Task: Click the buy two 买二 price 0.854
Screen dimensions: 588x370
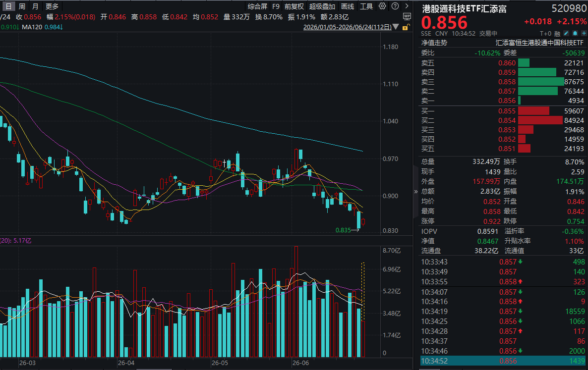Action: [x=507, y=120]
